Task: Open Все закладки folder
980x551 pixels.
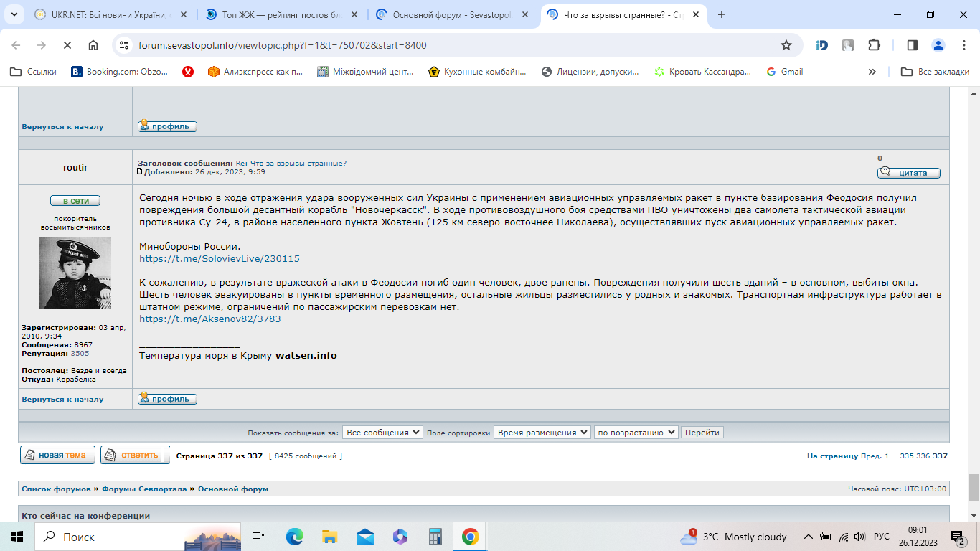Action: 936,72
